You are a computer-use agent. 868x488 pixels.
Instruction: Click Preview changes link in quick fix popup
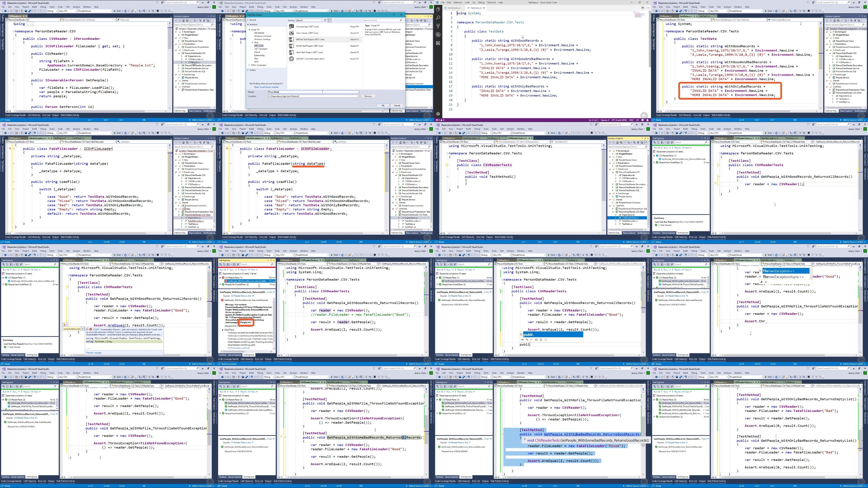pos(94,353)
